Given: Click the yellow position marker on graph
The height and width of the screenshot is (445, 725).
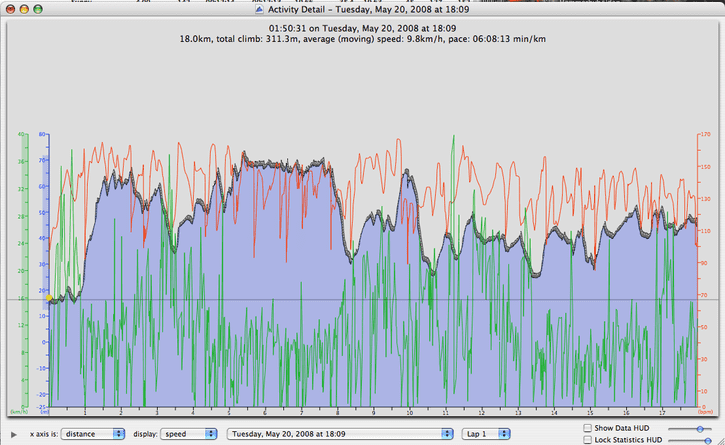Looking at the screenshot, I should (49, 297).
